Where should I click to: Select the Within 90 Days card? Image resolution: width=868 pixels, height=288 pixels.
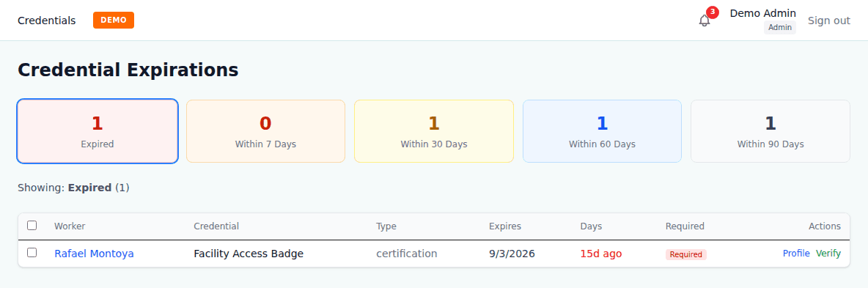pyautogui.click(x=770, y=131)
